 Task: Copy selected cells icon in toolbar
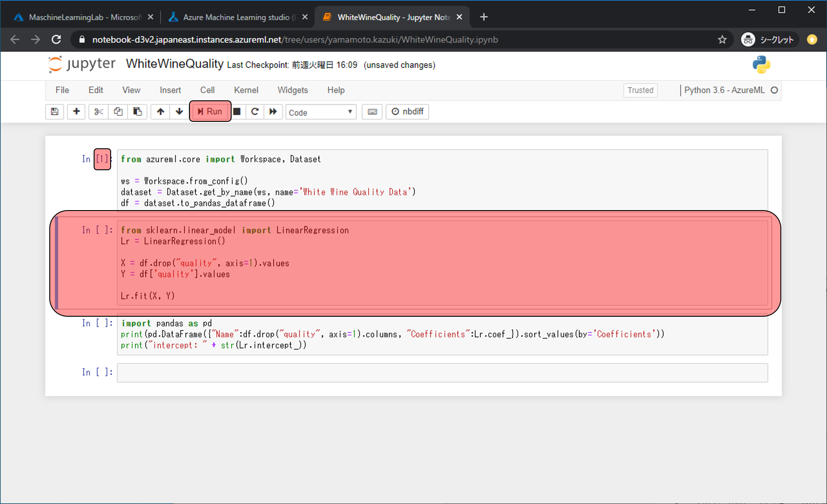coord(118,112)
